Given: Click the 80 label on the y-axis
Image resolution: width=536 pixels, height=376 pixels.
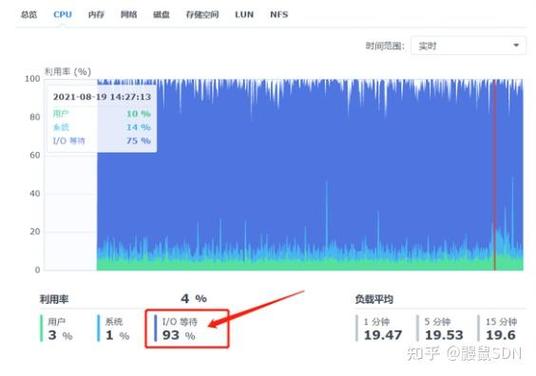Looking at the screenshot, I should click(35, 117).
